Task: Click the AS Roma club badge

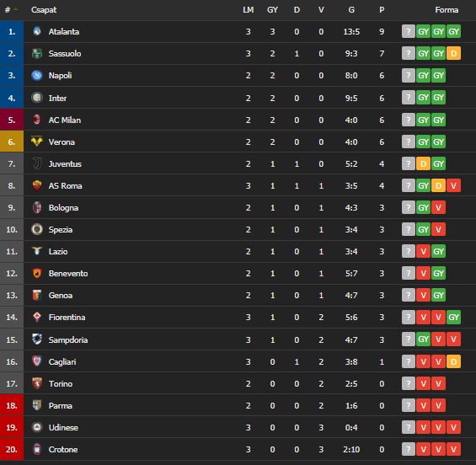Action: [x=37, y=185]
